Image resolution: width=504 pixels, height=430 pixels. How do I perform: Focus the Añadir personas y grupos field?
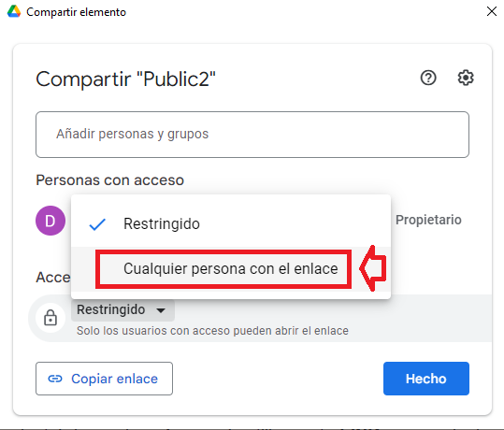pos(252,135)
